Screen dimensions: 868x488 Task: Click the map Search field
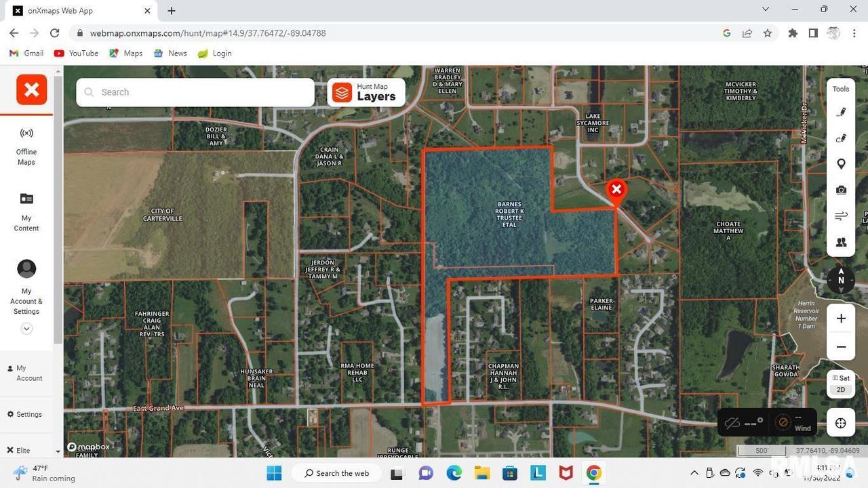click(x=195, y=91)
